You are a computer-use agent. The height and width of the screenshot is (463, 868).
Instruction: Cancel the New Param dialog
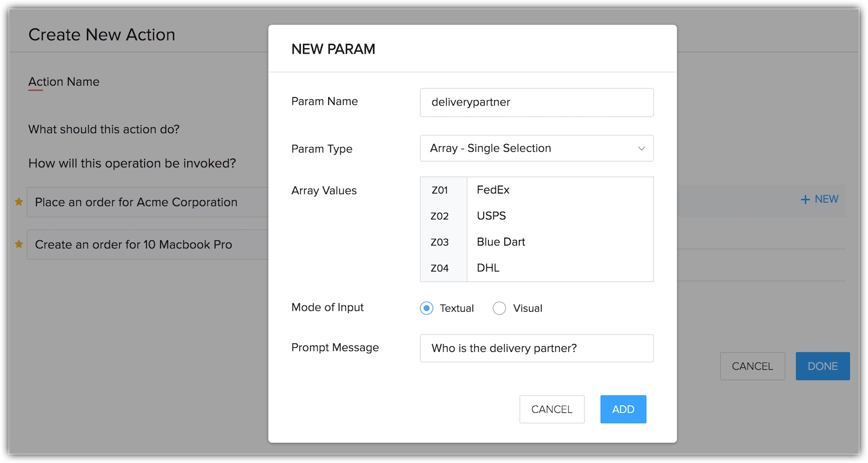click(552, 409)
